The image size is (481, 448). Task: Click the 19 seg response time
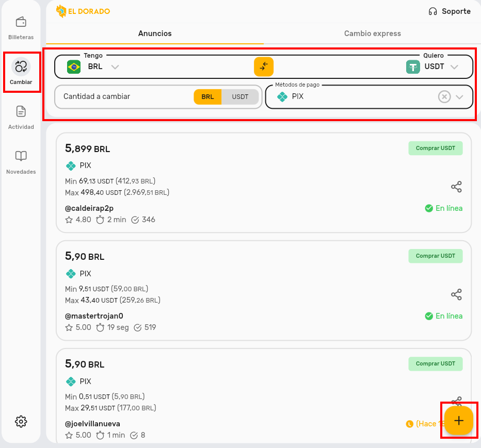point(113,327)
